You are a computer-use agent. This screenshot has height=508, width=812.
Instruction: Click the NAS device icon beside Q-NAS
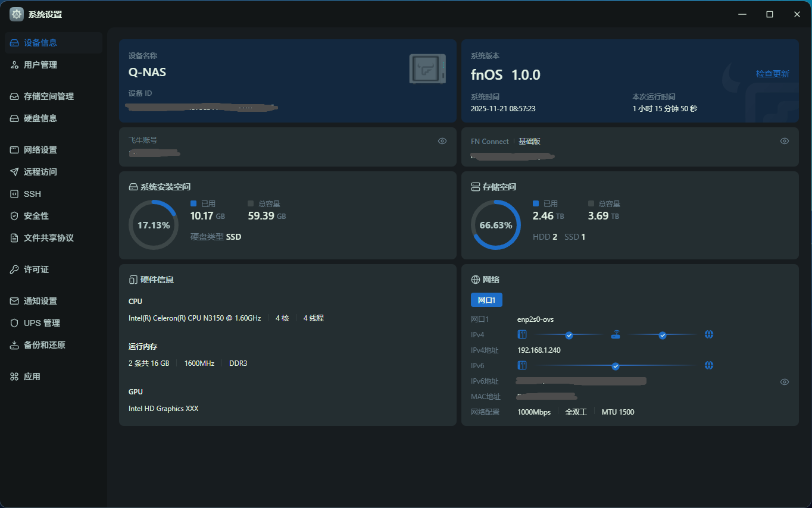tap(427, 69)
